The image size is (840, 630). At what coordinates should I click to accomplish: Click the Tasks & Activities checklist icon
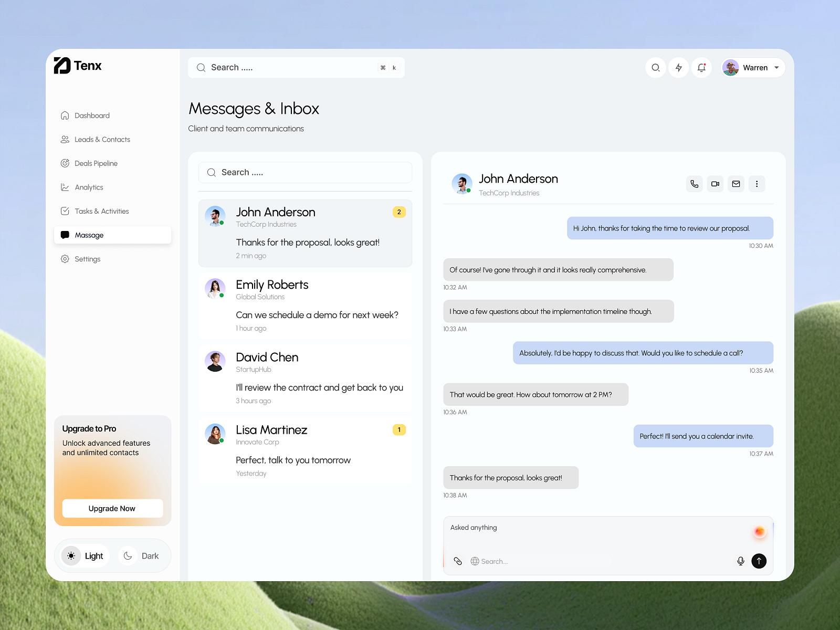point(65,211)
